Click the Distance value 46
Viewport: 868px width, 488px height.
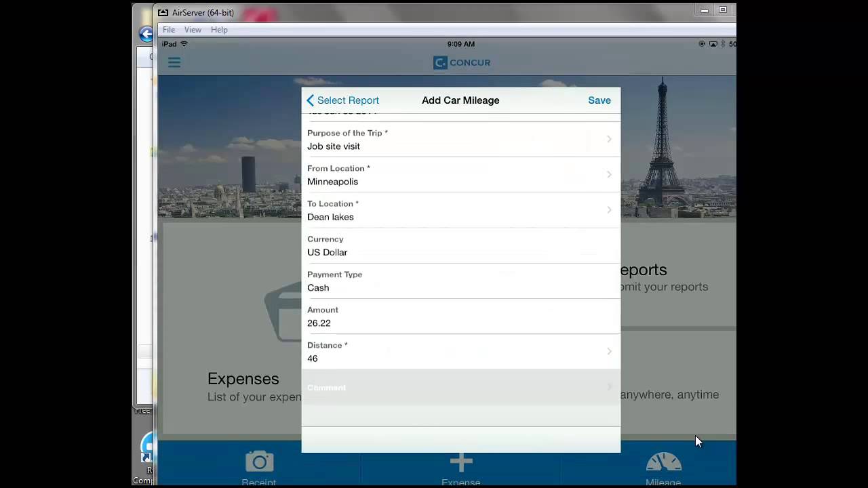313,359
